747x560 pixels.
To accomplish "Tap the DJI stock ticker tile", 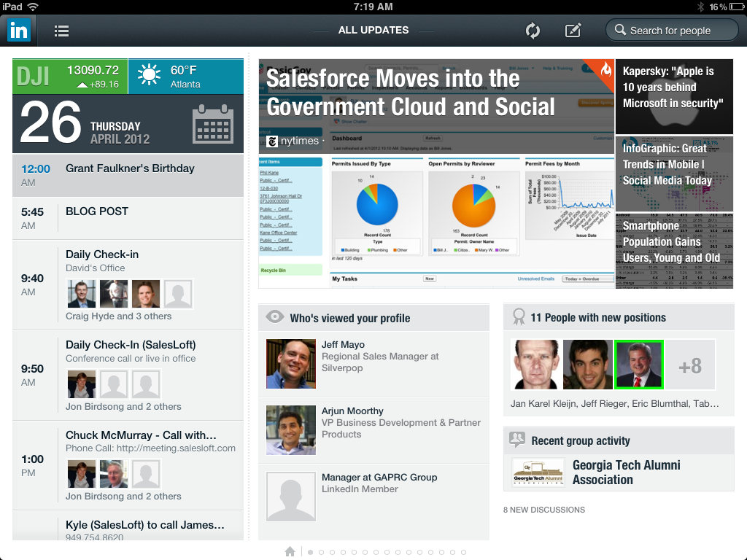I will [x=70, y=76].
